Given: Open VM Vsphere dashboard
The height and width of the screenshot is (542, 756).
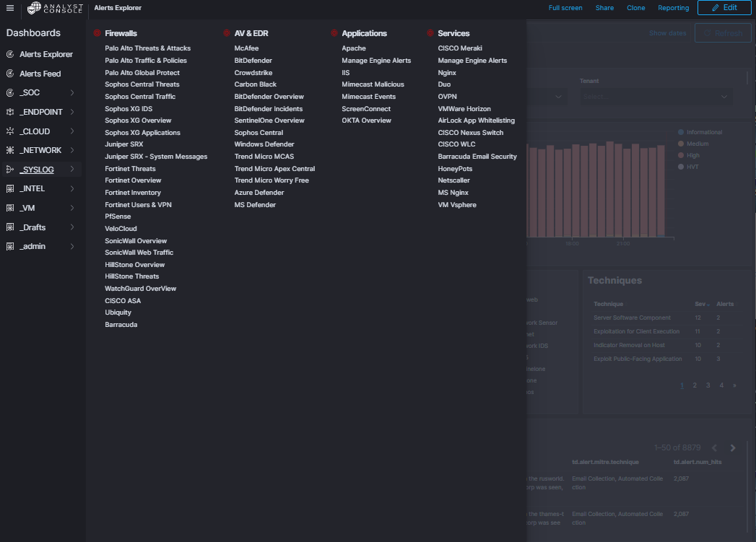Looking at the screenshot, I should [x=457, y=205].
